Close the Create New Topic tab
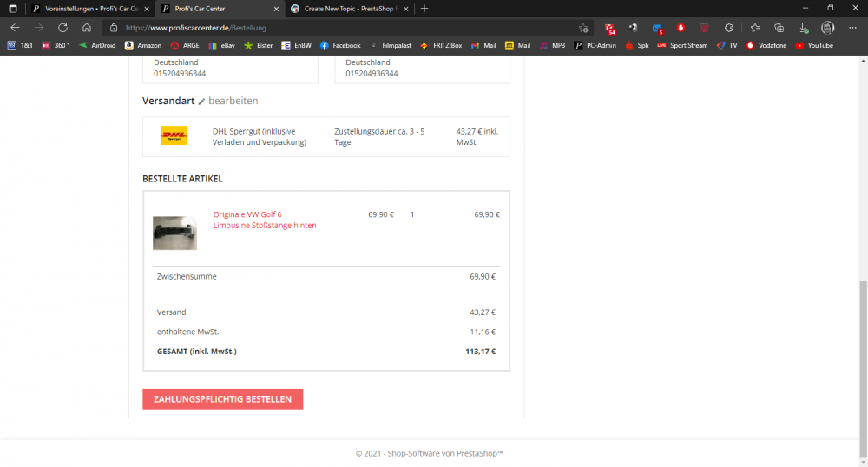 pos(405,9)
